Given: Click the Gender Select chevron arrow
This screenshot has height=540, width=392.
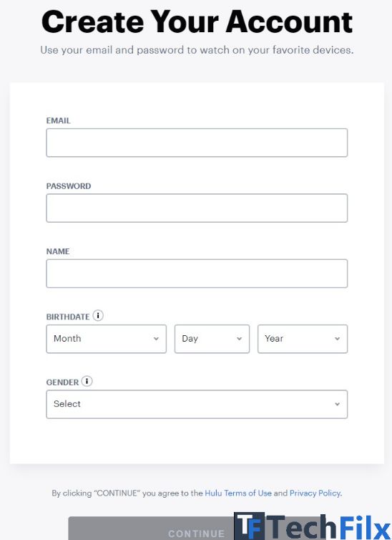Looking at the screenshot, I should click(338, 404).
